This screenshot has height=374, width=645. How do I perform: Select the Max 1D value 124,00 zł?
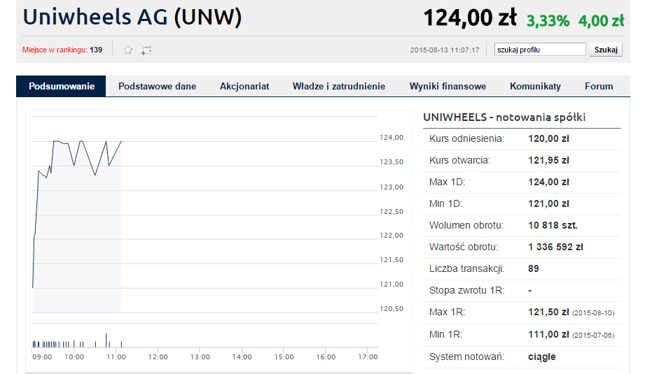(x=548, y=182)
